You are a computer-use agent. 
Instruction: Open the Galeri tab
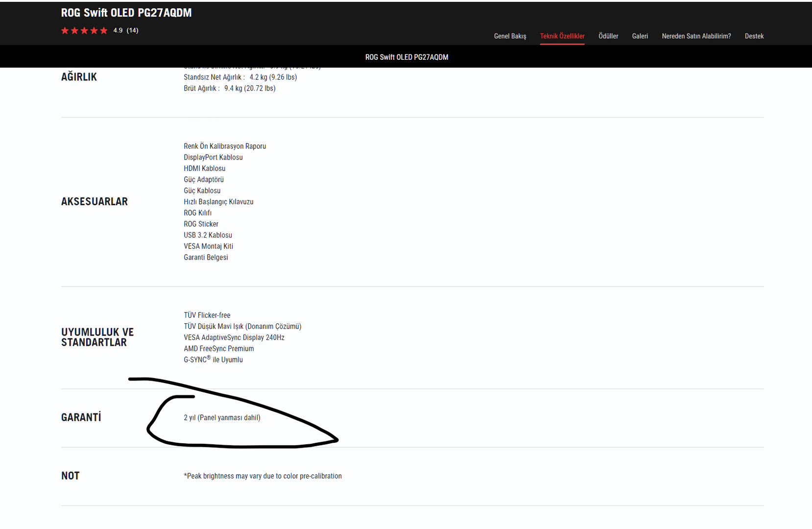click(640, 36)
